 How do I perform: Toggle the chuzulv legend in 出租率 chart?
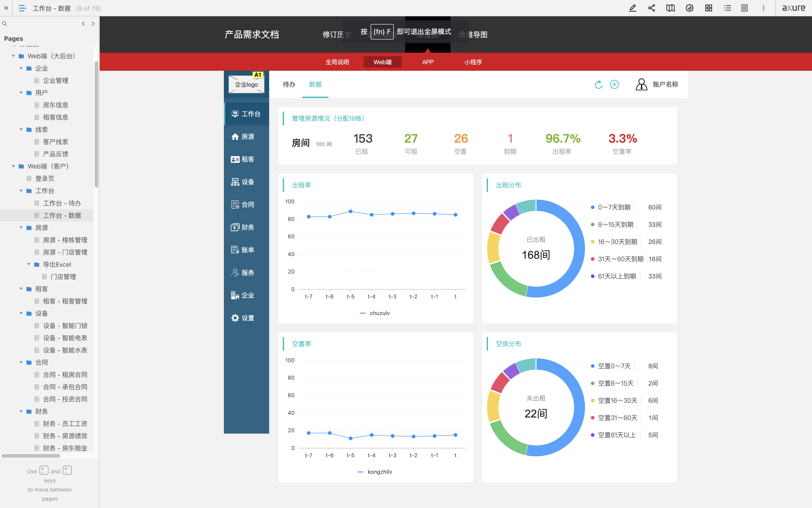[x=375, y=313]
